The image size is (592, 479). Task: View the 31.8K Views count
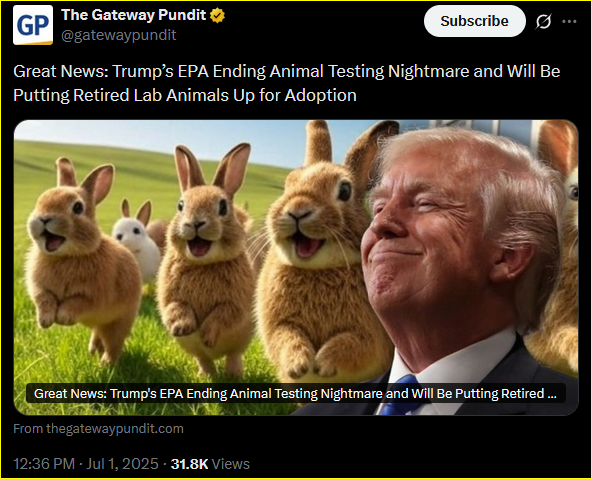tap(210, 464)
